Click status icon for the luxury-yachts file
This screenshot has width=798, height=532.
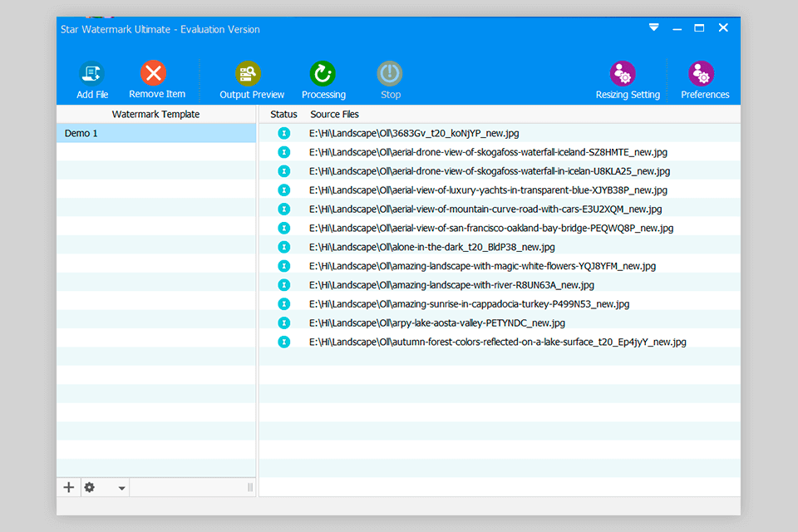tap(284, 190)
